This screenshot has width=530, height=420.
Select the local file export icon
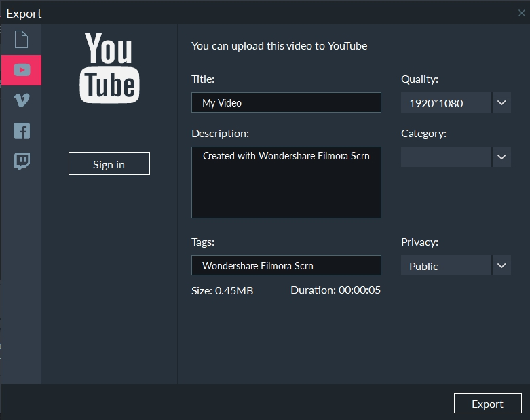[21, 39]
